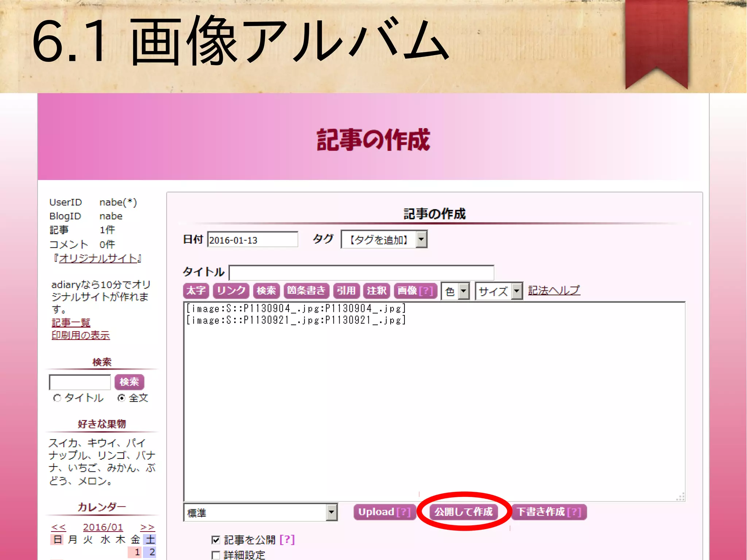Open the 記法ヘルプ link
This screenshot has width=747, height=560.
point(554,290)
